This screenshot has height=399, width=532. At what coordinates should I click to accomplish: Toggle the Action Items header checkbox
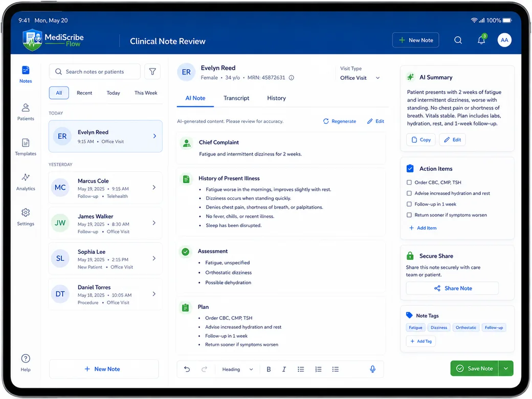[410, 168]
